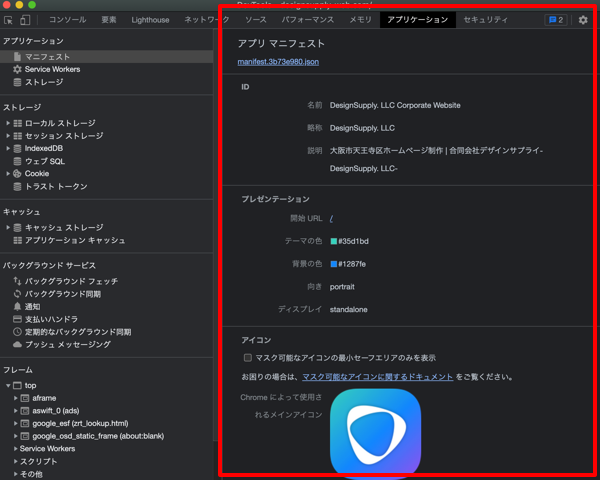Click the Notifications bell icon
This screenshot has width=600, height=480.
[17, 307]
